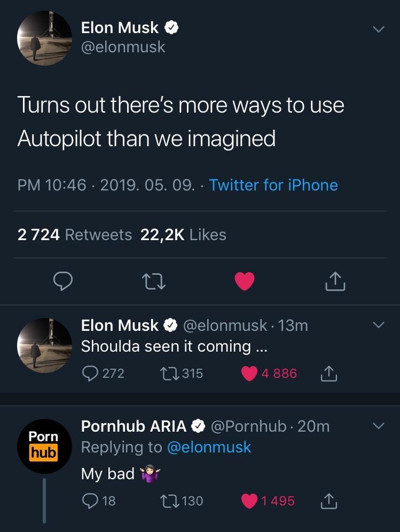The height and width of the screenshot is (532, 400).
Task: Open Elon Musk's profile picture
Action: [45, 38]
